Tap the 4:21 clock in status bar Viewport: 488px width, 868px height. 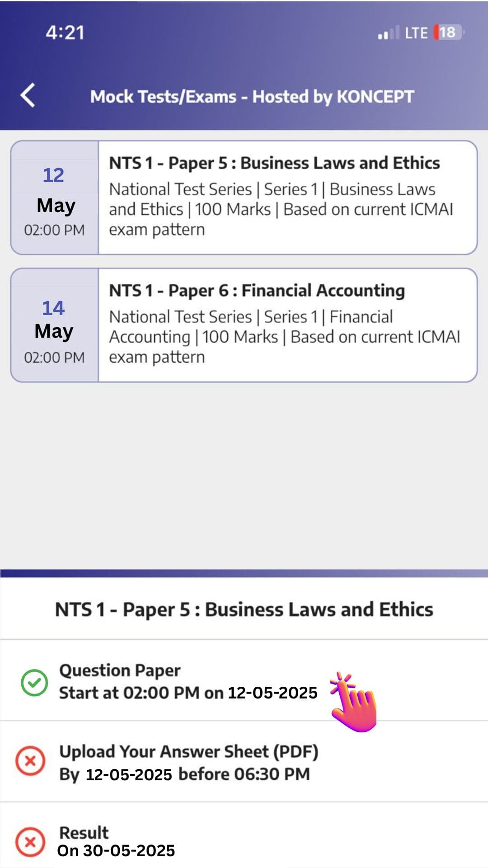coord(65,33)
